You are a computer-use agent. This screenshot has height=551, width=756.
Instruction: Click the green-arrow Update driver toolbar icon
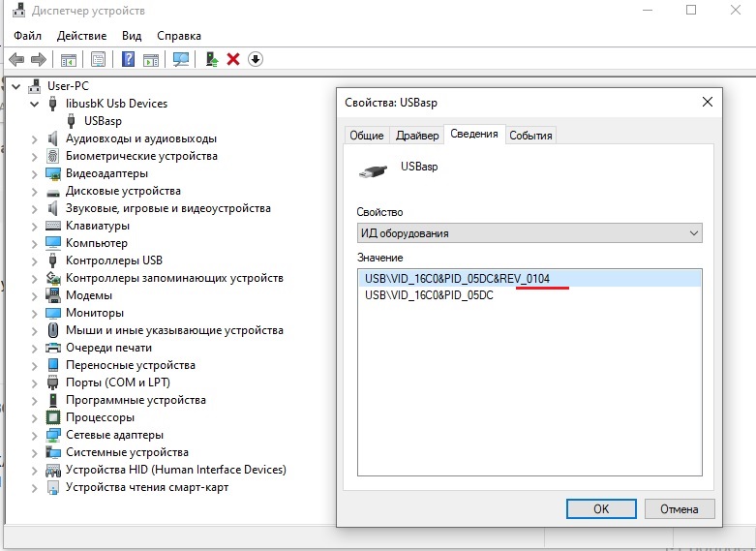point(211,59)
